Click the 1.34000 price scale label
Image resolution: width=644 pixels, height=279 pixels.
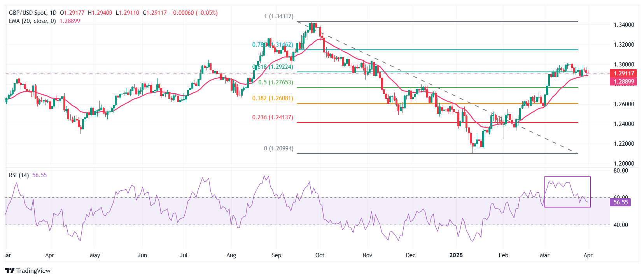[x=624, y=25]
